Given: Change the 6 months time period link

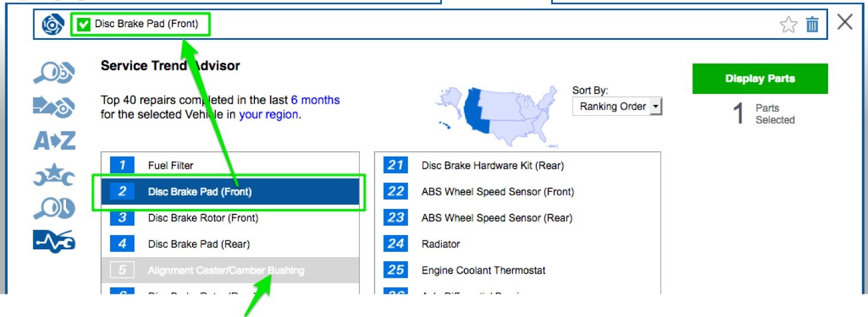Looking at the screenshot, I should (x=315, y=100).
